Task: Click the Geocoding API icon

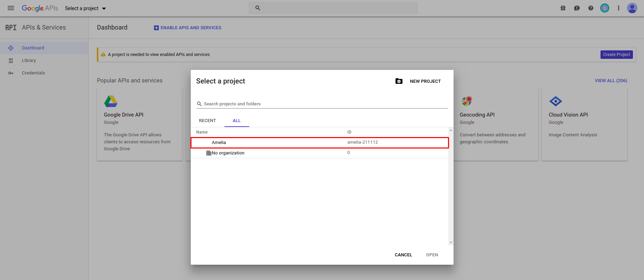Action: click(x=467, y=101)
